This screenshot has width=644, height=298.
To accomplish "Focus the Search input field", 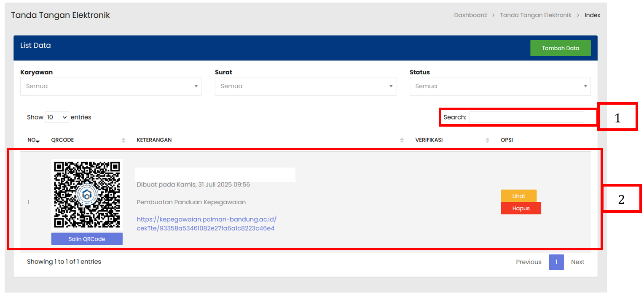I will click(526, 117).
